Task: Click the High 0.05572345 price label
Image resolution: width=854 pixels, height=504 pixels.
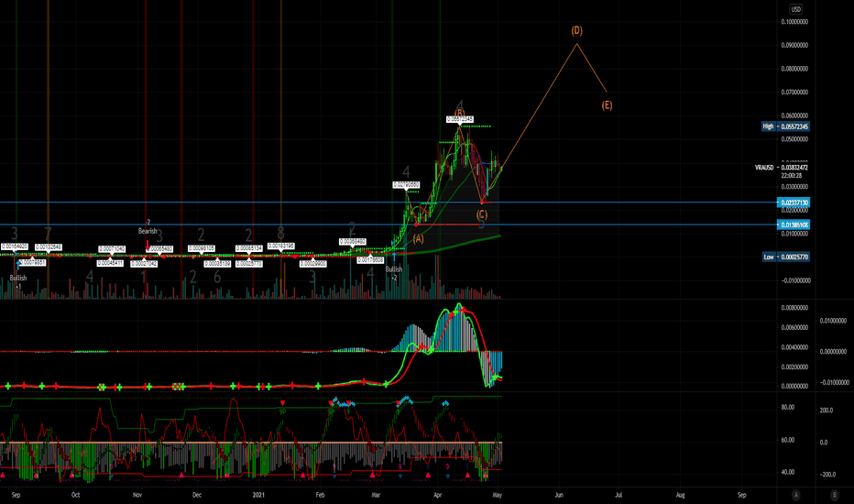Action: point(785,126)
